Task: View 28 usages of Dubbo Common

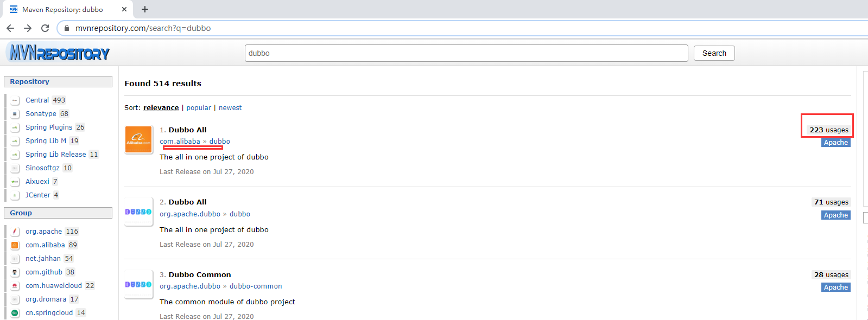Action: [831, 275]
